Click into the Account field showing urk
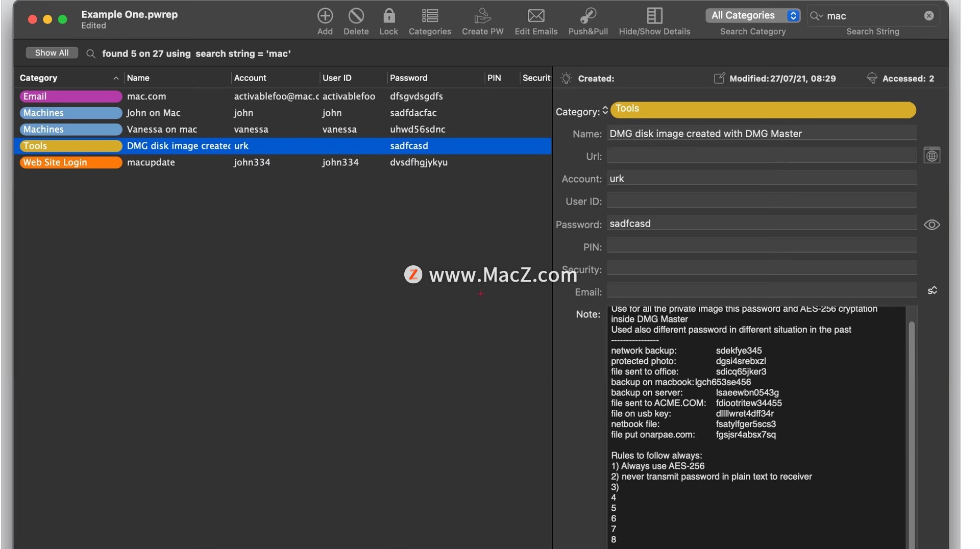 click(762, 179)
